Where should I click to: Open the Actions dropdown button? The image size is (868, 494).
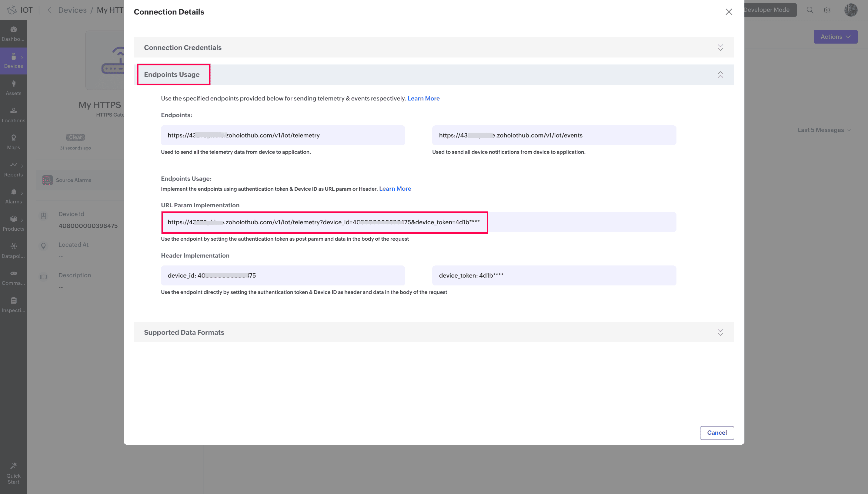tap(835, 37)
